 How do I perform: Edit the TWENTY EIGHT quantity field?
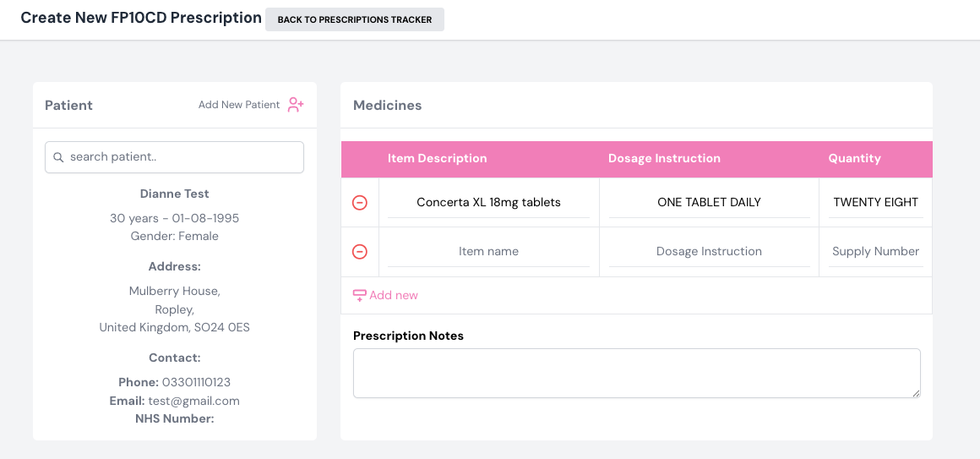coord(875,203)
